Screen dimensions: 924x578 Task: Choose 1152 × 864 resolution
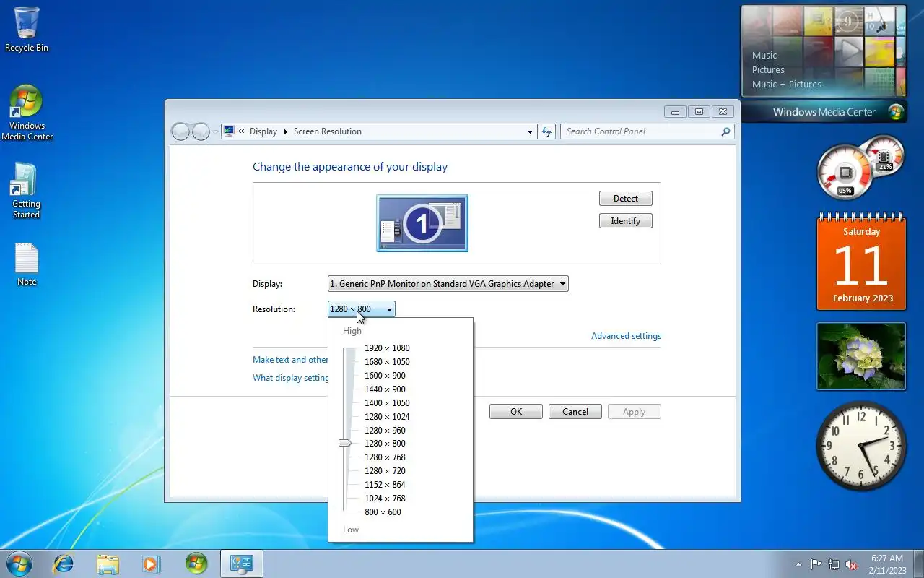coord(385,485)
